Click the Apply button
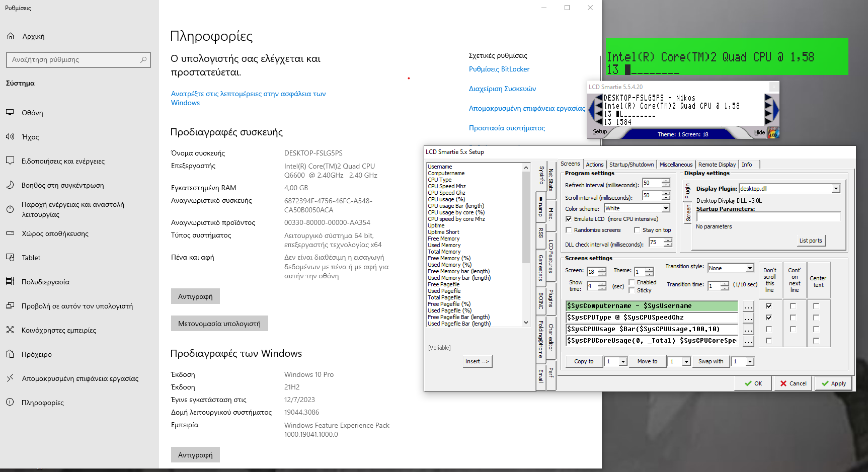This screenshot has height=472, width=868. click(x=833, y=383)
